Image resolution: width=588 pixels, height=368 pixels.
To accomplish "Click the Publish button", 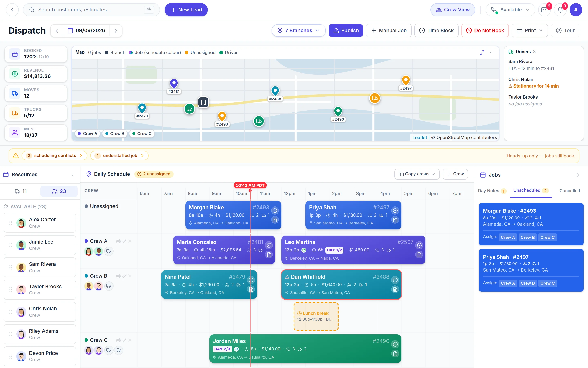I will pyautogui.click(x=346, y=30).
